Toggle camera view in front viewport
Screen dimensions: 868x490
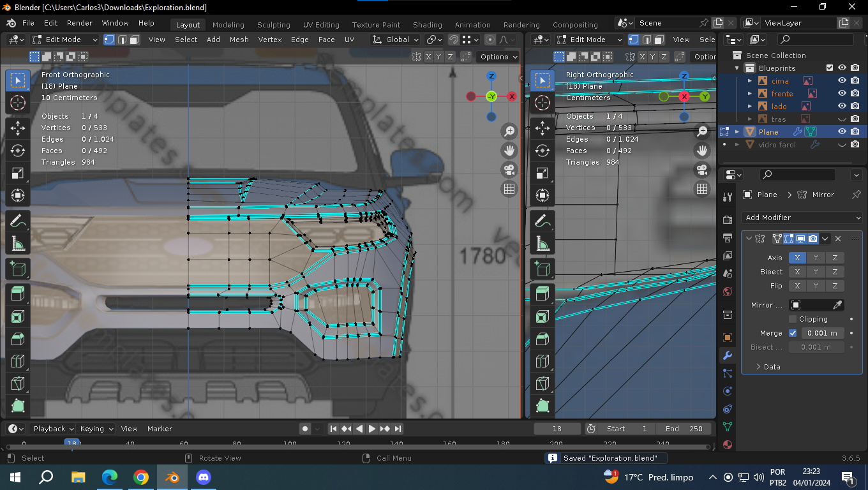pos(509,170)
